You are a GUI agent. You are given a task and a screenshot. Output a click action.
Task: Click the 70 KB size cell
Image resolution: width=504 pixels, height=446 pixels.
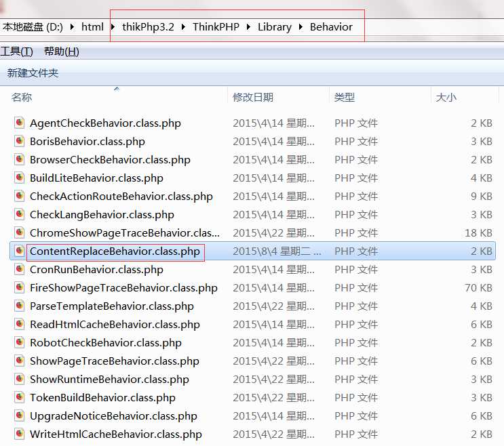click(478, 287)
